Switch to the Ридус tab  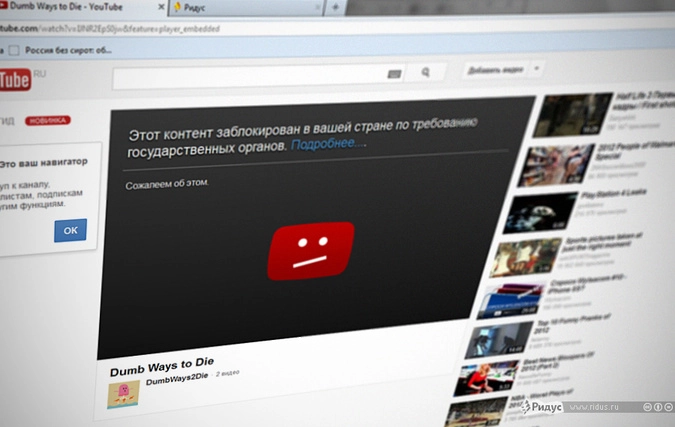pyautogui.click(x=240, y=8)
